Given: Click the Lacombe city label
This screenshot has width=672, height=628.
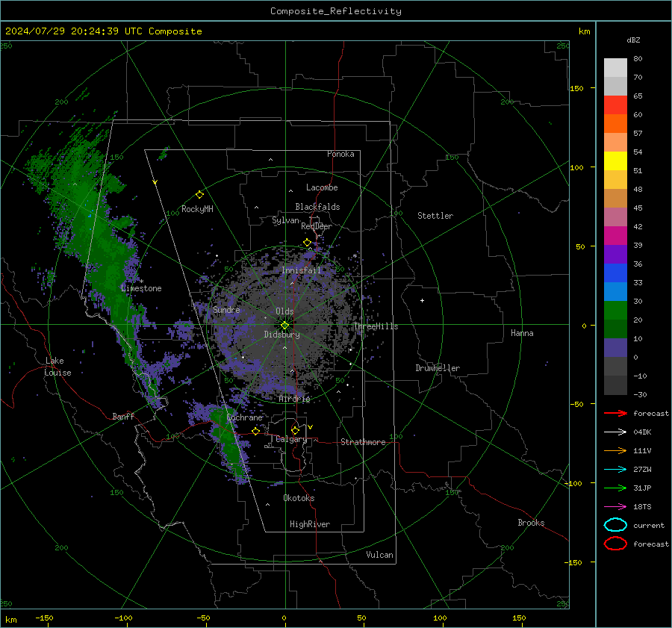Looking at the screenshot, I should (322, 187).
